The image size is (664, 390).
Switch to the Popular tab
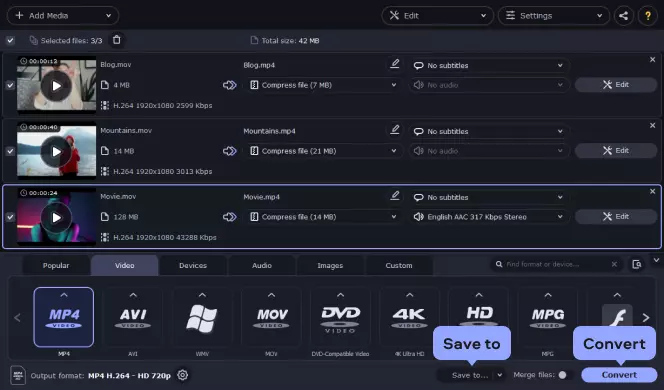point(56,266)
